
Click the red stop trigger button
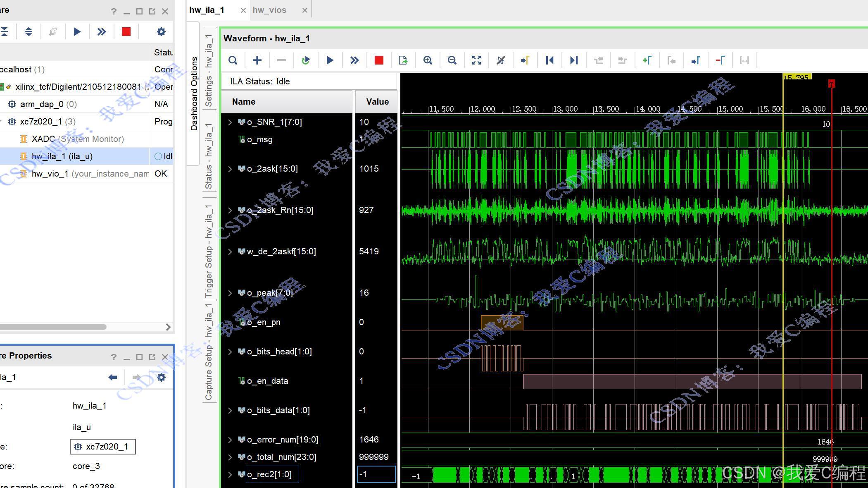pyautogui.click(x=378, y=60)
